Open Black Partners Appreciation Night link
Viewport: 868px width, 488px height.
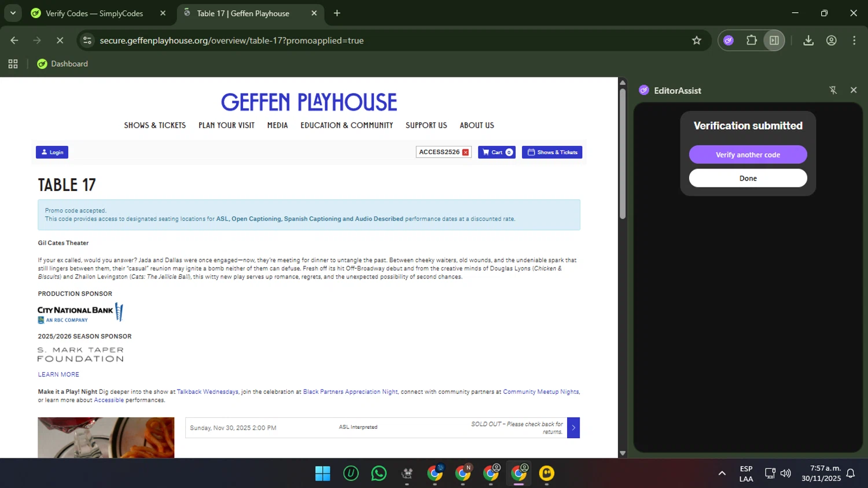pos(350,392)
